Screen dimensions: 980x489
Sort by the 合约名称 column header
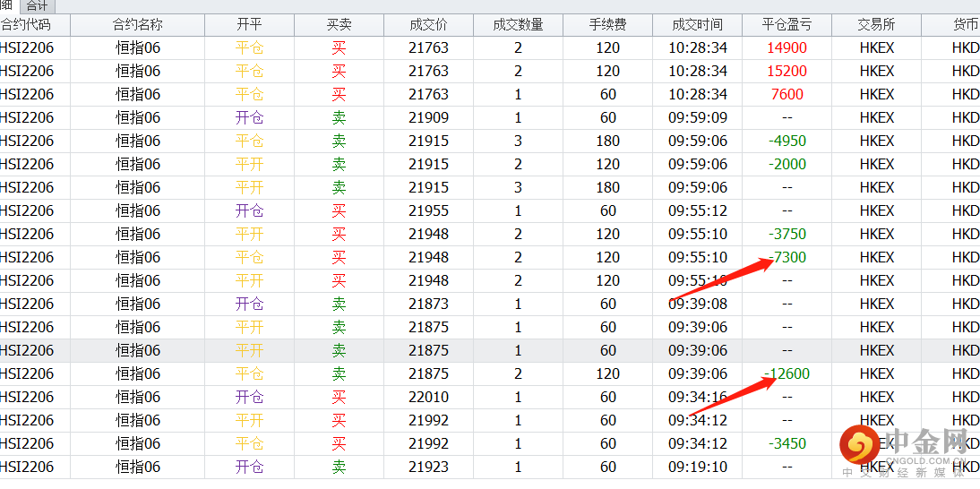(x=137, y=25)
